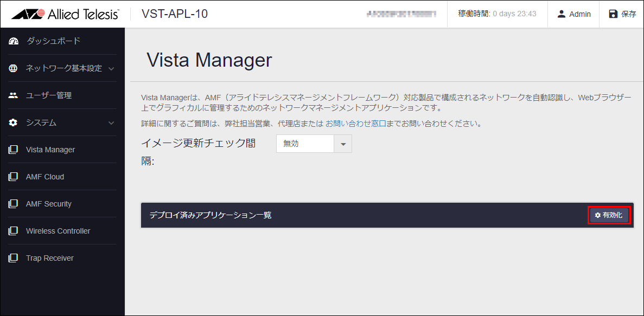Open the イメージ更新チェック間隔 dropdown arrow

(343, 144)
